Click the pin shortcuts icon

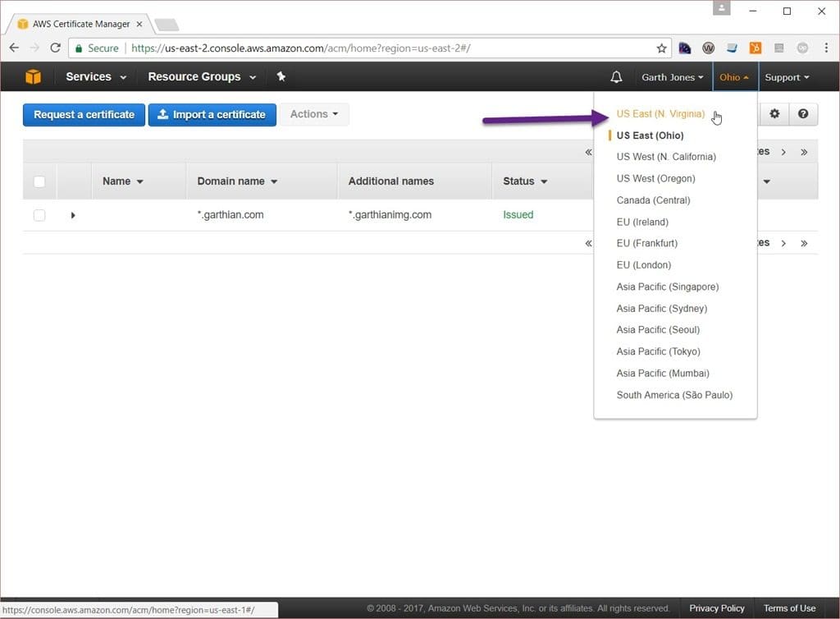[281, 76]
